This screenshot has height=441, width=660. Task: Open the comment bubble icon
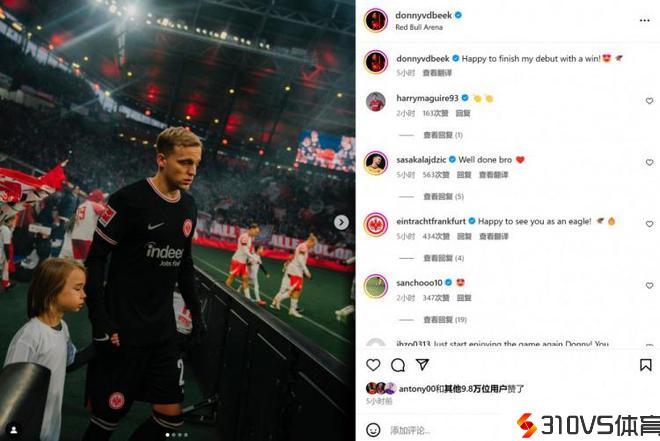click(x=398, y=365)
